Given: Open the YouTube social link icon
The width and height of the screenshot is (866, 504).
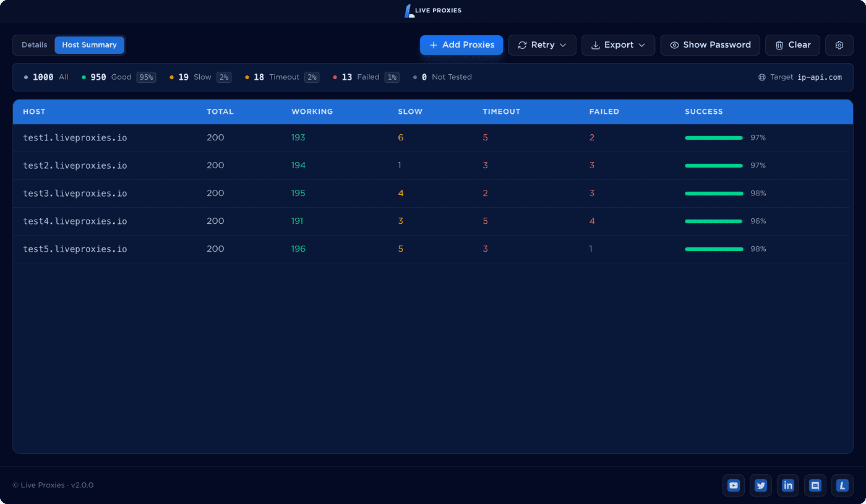Looking at the screenshot, I should coord(734,485).
